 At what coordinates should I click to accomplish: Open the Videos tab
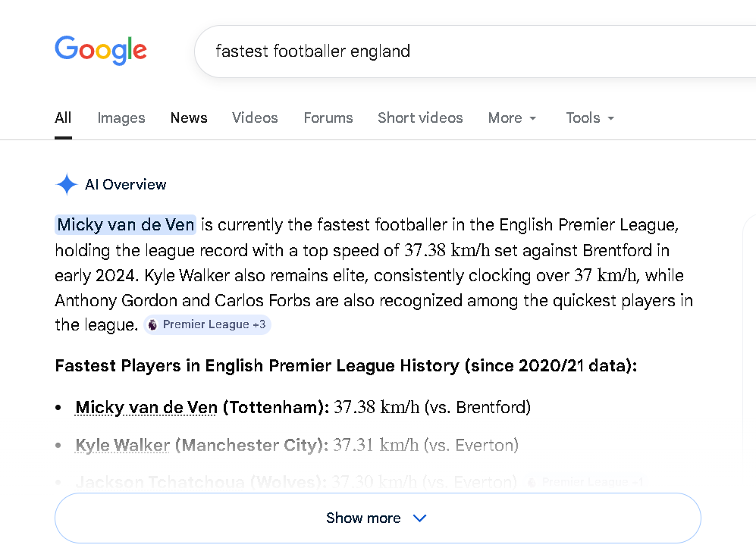click(255, 117)
